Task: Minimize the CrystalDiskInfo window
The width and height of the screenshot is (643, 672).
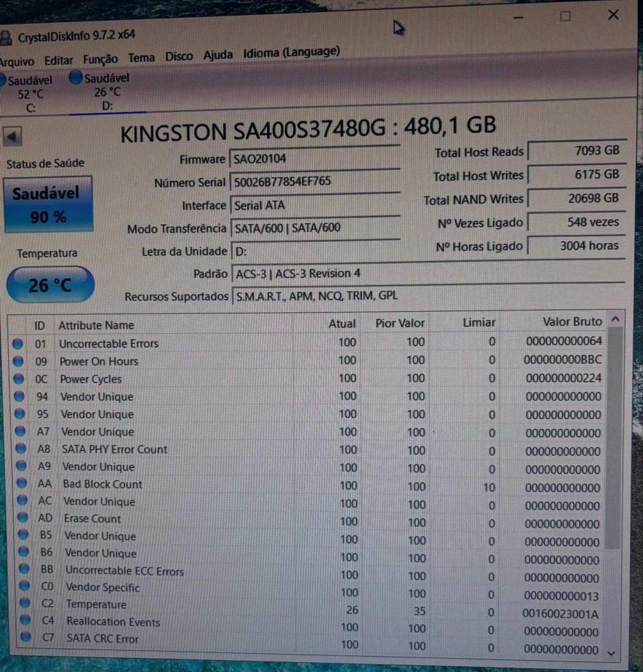Action: 518,18
